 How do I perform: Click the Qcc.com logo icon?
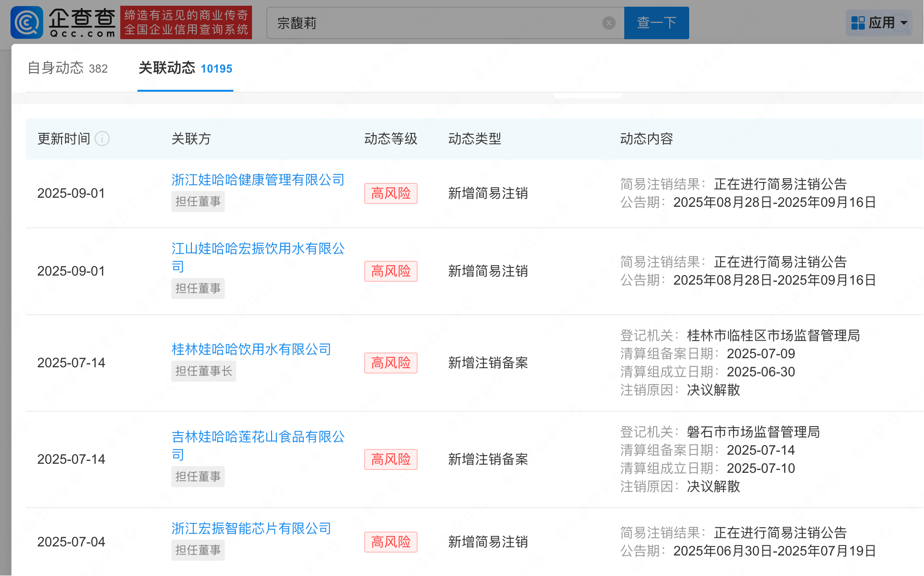[27, 22]
